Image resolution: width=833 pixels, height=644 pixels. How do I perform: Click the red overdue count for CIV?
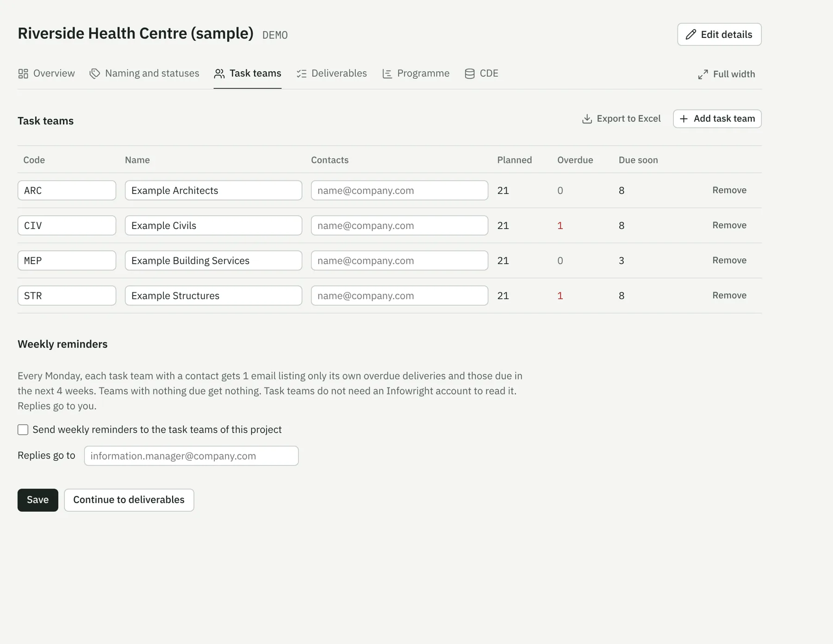point(560,226)
